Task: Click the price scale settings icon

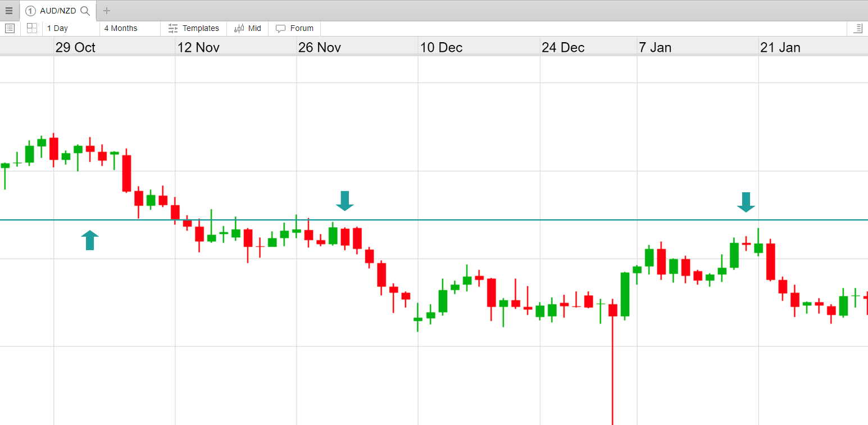Action: pos(857,28)
